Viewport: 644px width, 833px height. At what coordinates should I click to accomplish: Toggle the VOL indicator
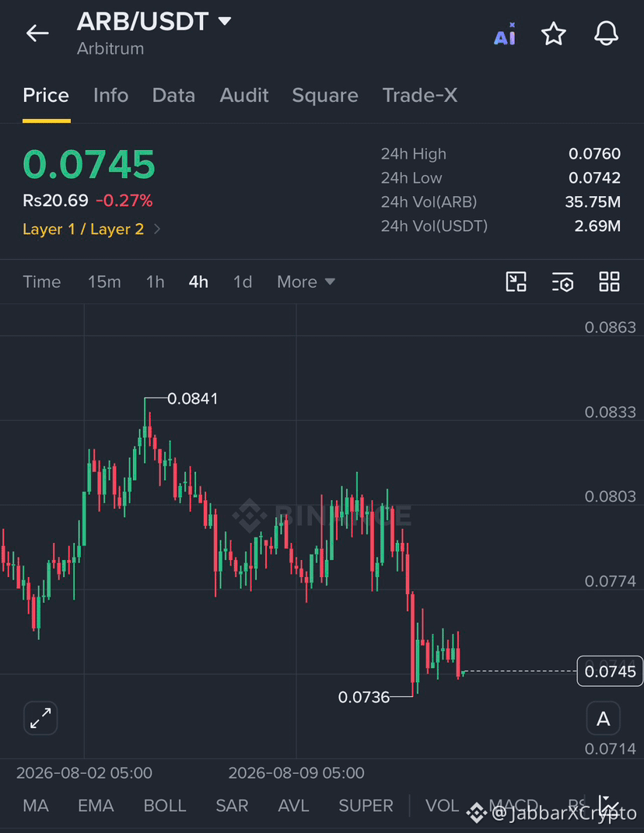(442, 805)
